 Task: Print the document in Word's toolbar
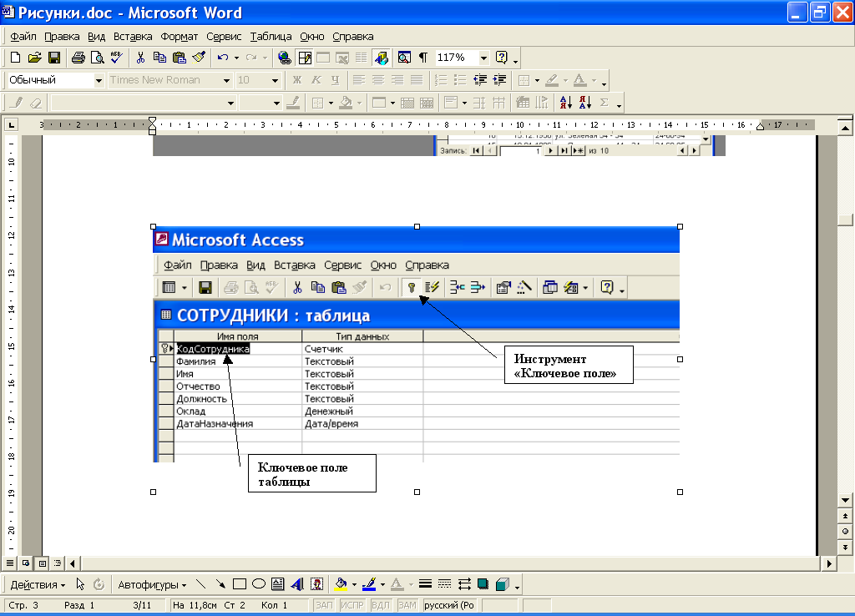click(x=78, y=58)
